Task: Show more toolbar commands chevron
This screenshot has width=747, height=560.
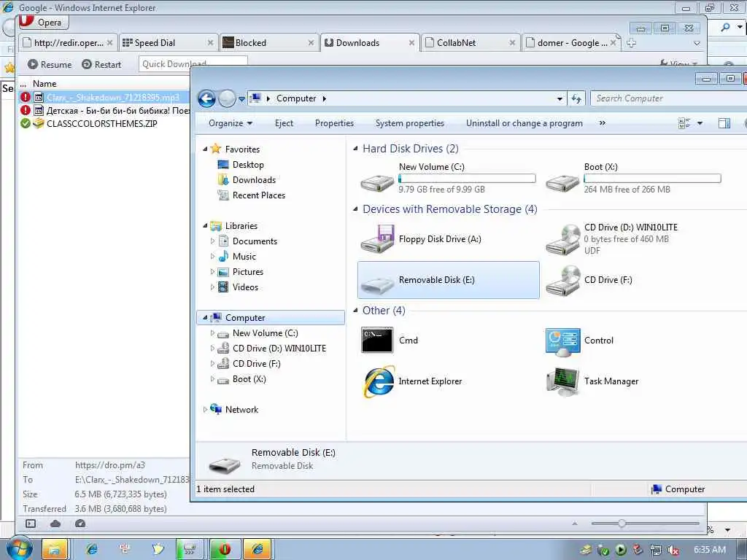Action: pos(602,122)
